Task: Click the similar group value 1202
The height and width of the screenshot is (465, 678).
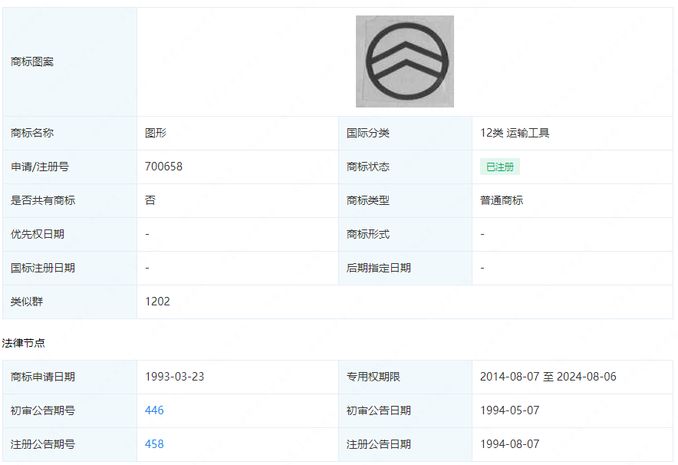Action: click(158, 301)
